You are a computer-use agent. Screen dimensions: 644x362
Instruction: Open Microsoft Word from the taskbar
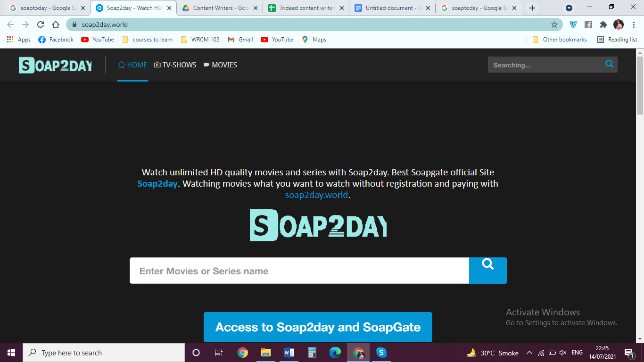[x=289, y=353]
